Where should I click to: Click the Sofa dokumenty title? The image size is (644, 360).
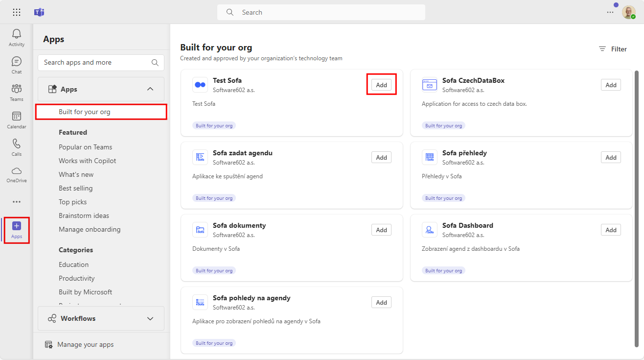click(239, 225)
